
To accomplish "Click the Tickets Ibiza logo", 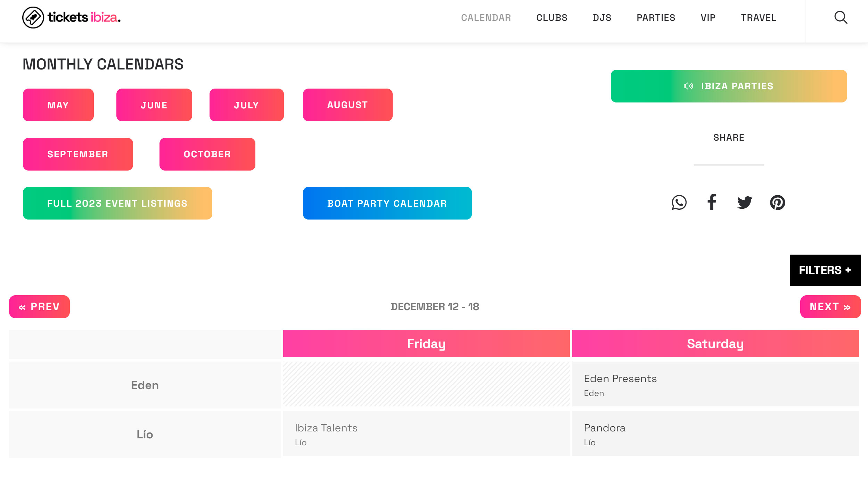I will click(72, 17).
